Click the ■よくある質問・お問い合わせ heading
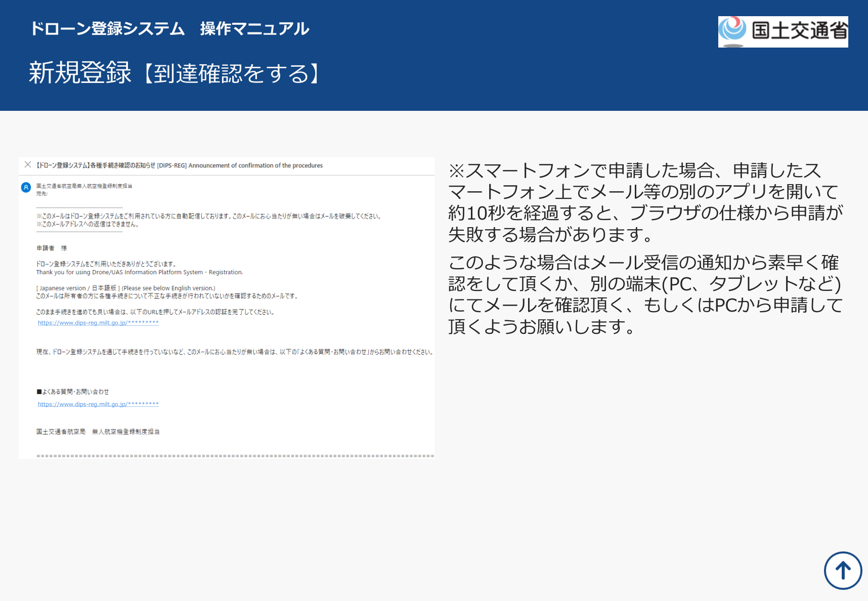The height and width of the screenshot is (601, 868). point(72,392)
